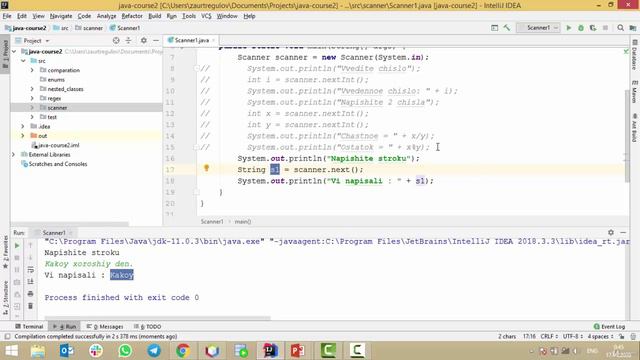Change line separator CRLF in status bar

click(549, 336)
